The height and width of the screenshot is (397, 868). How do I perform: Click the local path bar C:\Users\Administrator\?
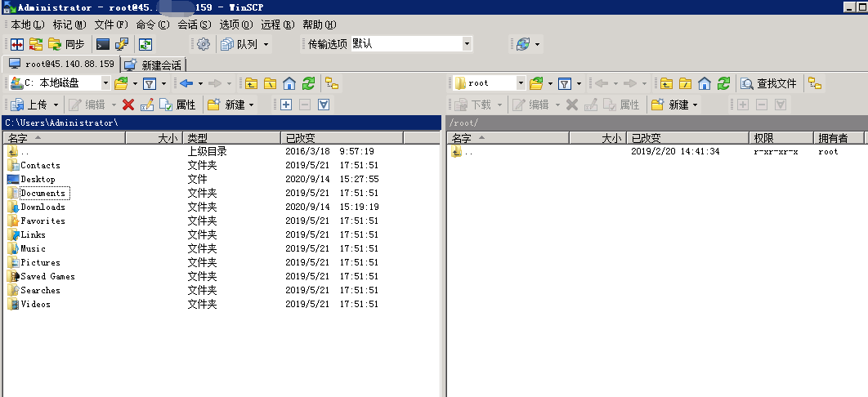point(222,123)
